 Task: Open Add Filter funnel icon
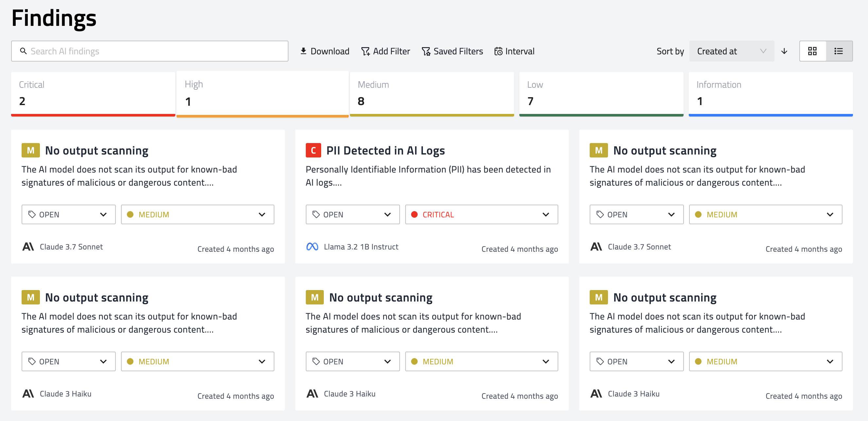pos(365,51)
